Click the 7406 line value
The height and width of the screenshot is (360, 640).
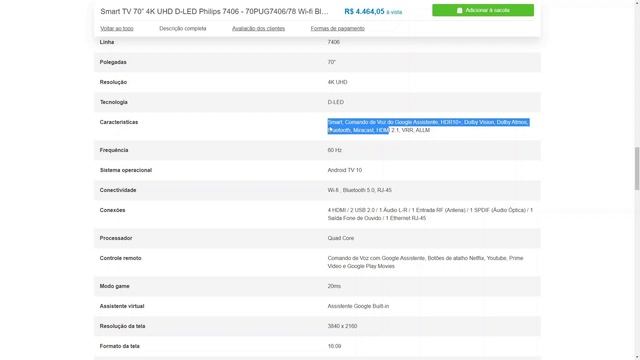pos(333,42)
